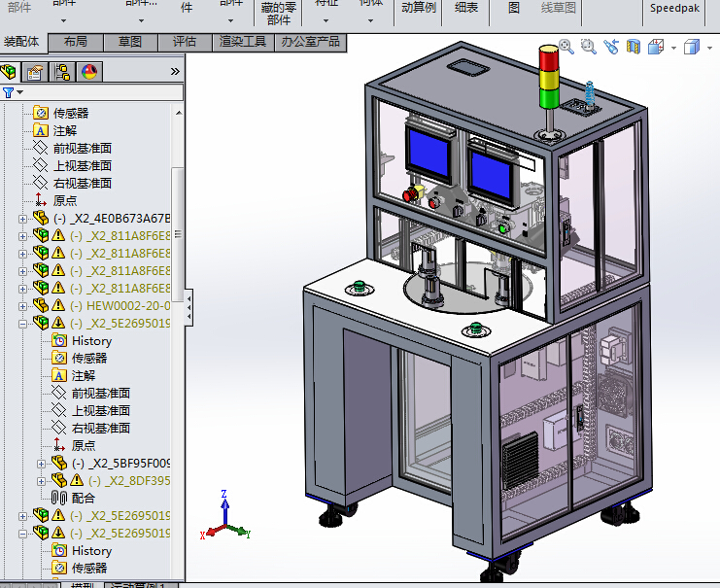Image resolution: width=720 pixels, height=588 pixels.
Task: Click red light of tower lamp
Action: tap(549, 58)
